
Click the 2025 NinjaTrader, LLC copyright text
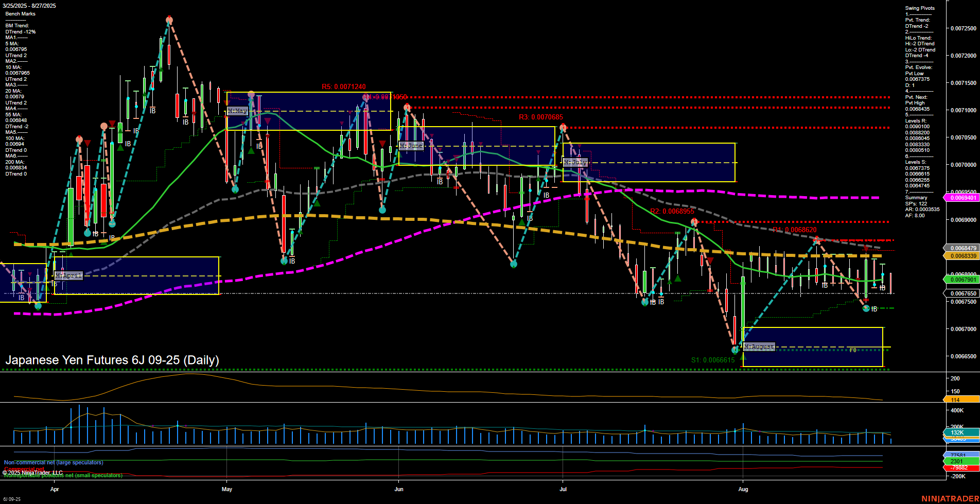pos(33,473)
